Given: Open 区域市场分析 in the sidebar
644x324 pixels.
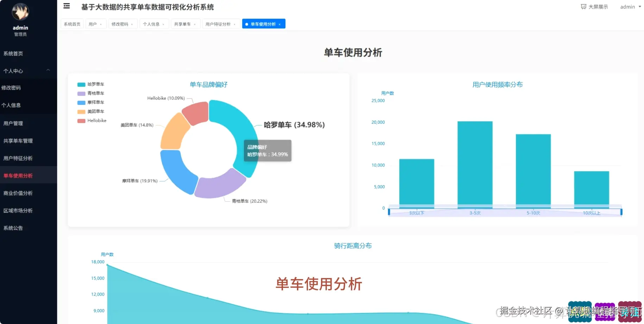Looking at the screenshot, I should click(29, 210).
